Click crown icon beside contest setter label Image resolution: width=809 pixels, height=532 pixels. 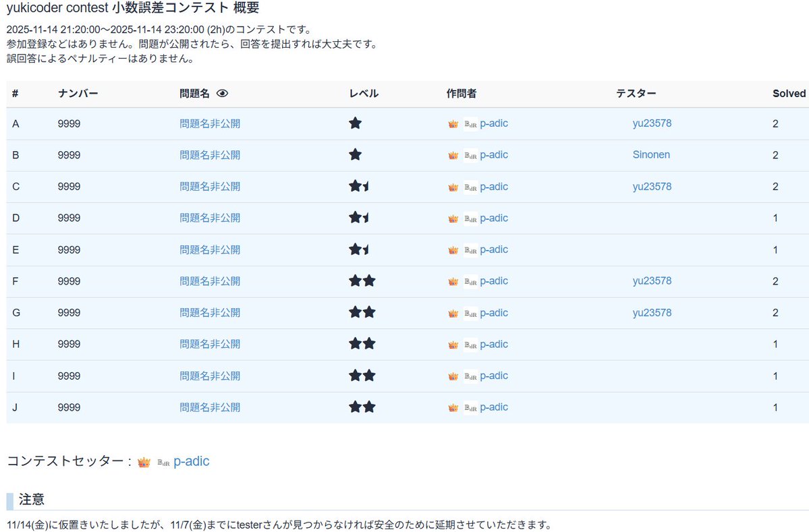coord(144,463)
